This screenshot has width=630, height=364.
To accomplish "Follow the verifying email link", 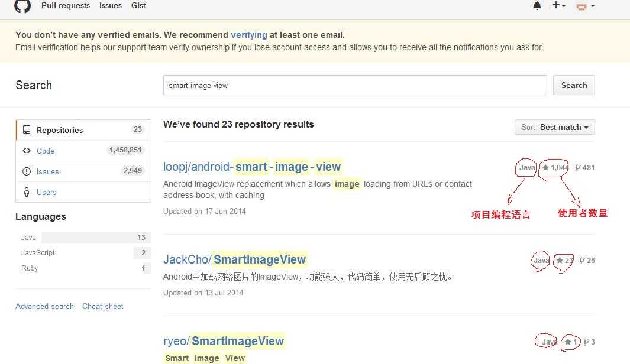I will coord(248,35).
